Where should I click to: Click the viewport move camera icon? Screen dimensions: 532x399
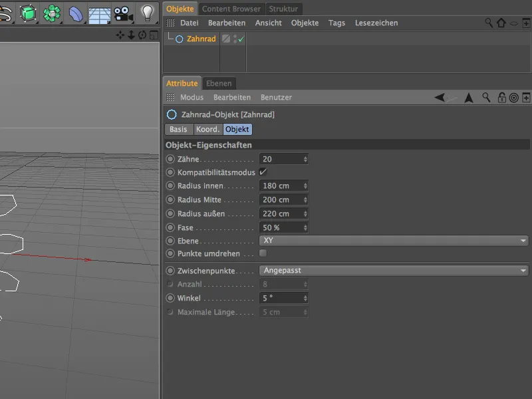click(x=120, y=35)
